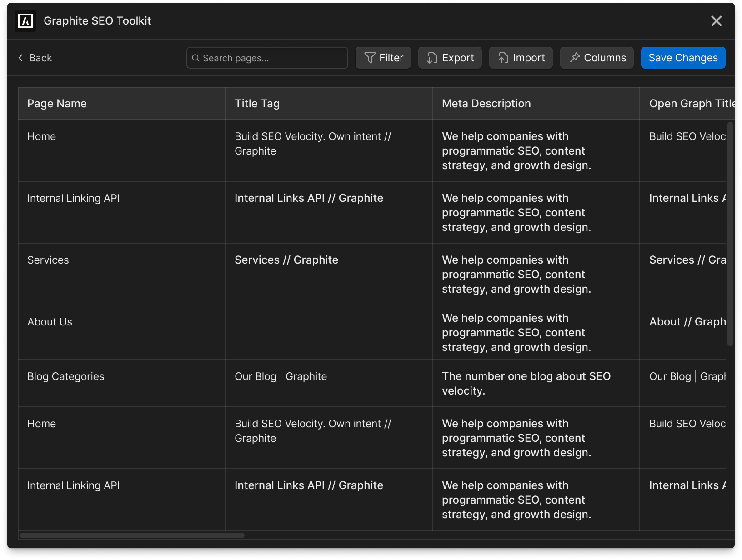Edit the Services row meta description
The width and height of the screenshot is (742, 560).
click(x=536, y=274)
